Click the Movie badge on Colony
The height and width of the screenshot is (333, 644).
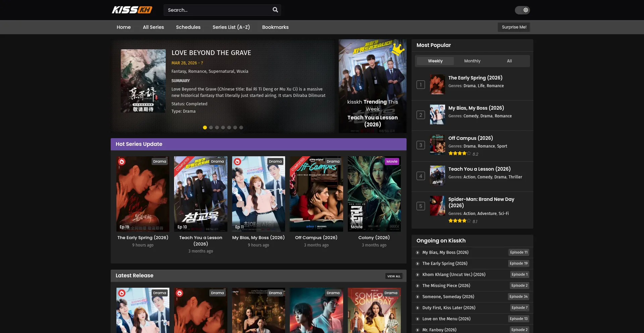392,161
